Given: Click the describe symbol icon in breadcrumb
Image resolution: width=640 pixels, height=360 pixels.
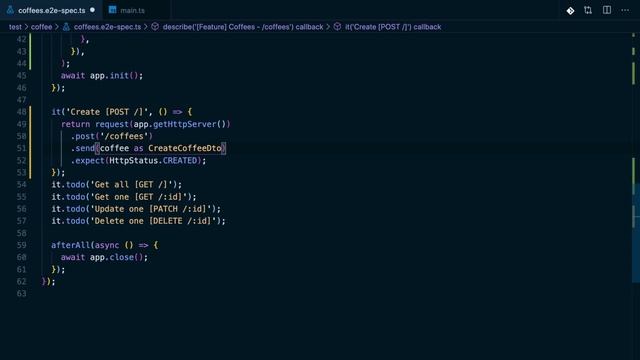Looking at the screenshot, I should (x=155, y=27).
